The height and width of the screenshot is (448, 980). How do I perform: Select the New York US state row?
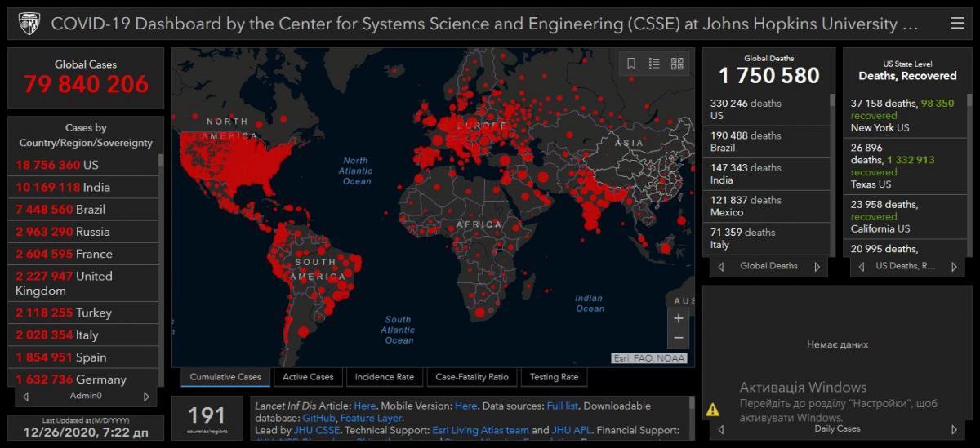[905, 115]
